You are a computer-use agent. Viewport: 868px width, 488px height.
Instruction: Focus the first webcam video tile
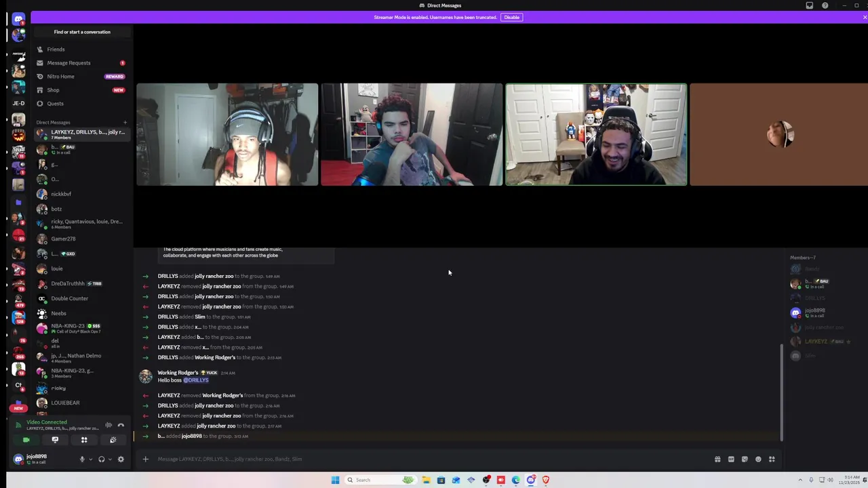pos(227,134)
